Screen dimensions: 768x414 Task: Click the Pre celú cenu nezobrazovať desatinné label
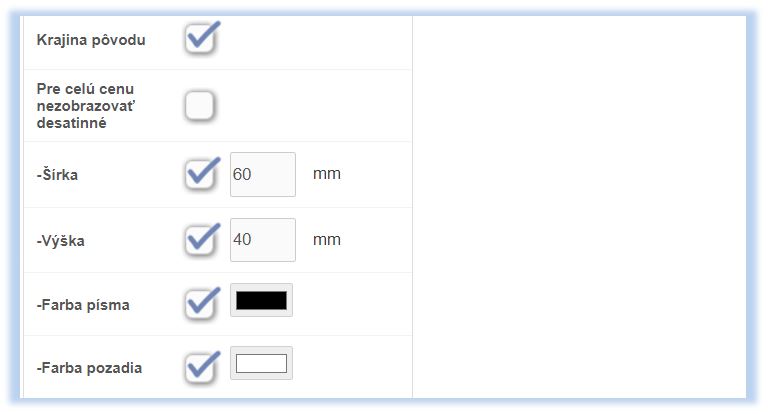click(85, 105)
